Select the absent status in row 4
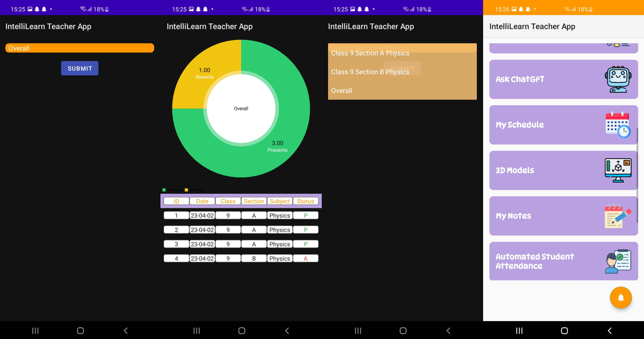Image resolution: width=644 pixels, height=339 pixels. pos(306,258)
